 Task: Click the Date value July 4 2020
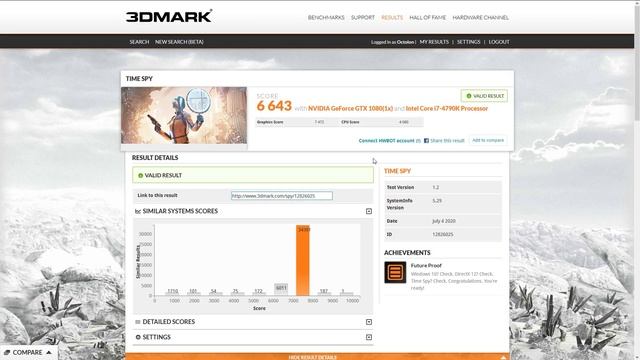[444, 221]
